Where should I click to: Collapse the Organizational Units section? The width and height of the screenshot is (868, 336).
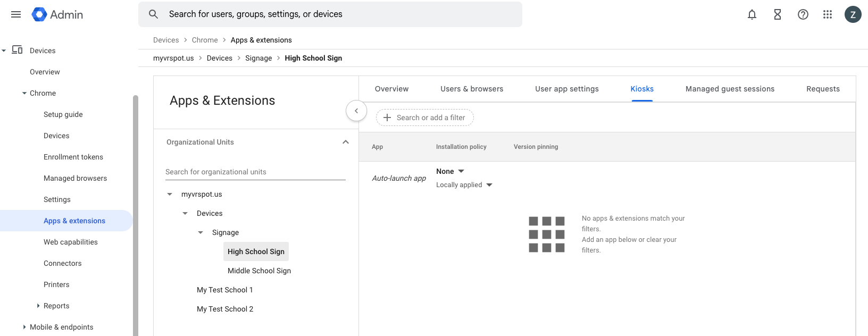346,142
